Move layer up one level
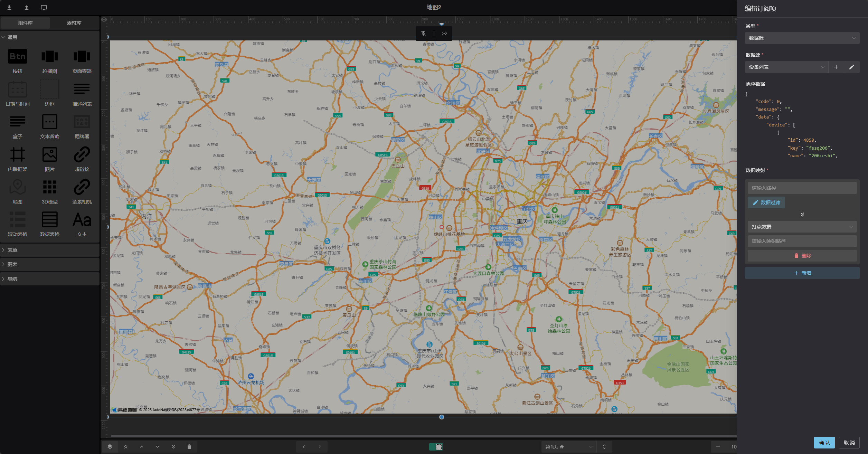The width and height of the screenshot is (868, 454). pos(142,446)
